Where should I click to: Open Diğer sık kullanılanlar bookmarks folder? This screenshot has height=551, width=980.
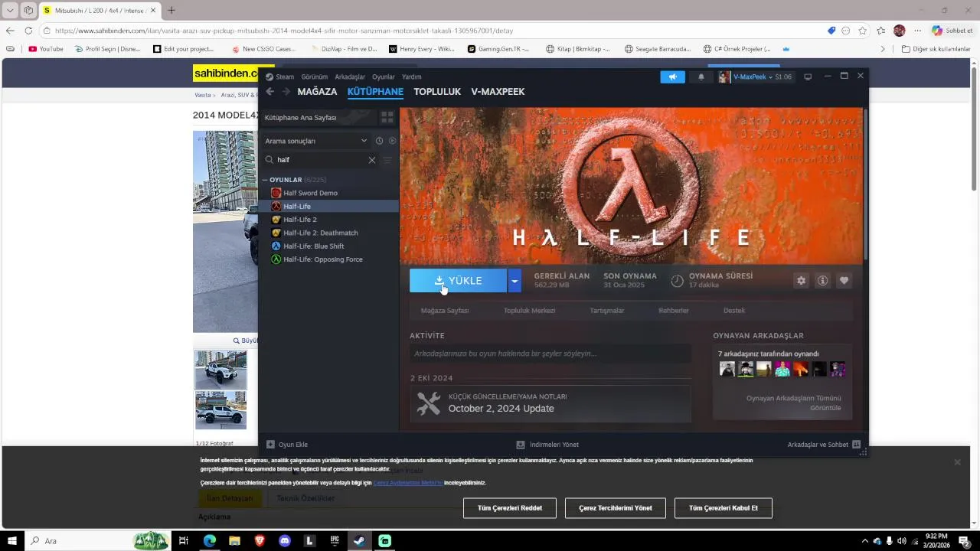pos(936,49)
